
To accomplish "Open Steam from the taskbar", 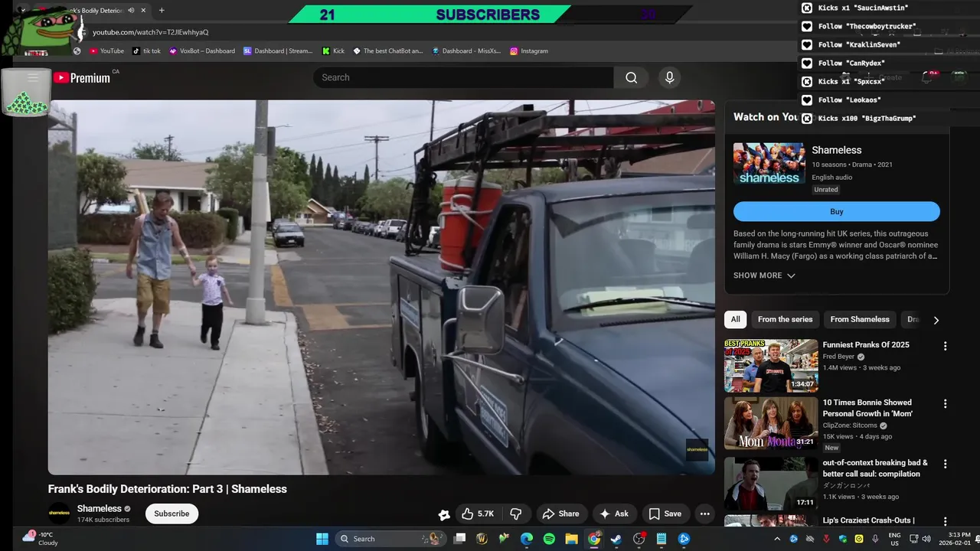I will pyautogui.click(x=616, y=539).
